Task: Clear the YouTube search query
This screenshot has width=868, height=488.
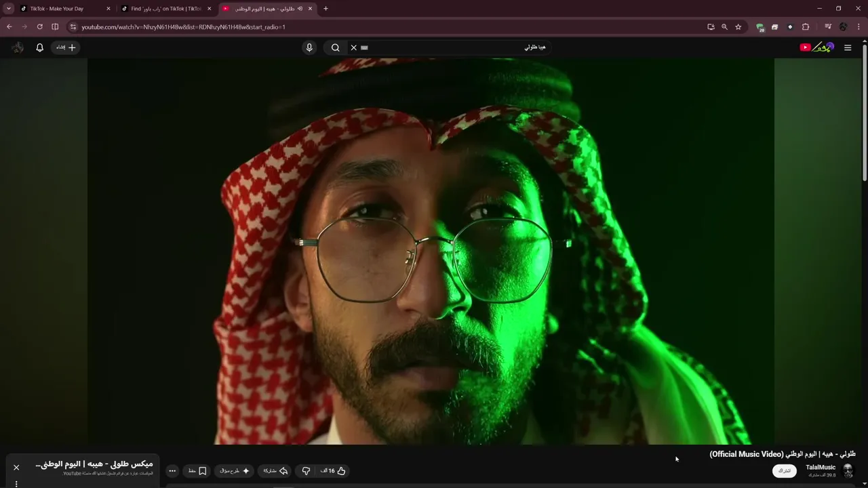Action: (x=353, y=47)
